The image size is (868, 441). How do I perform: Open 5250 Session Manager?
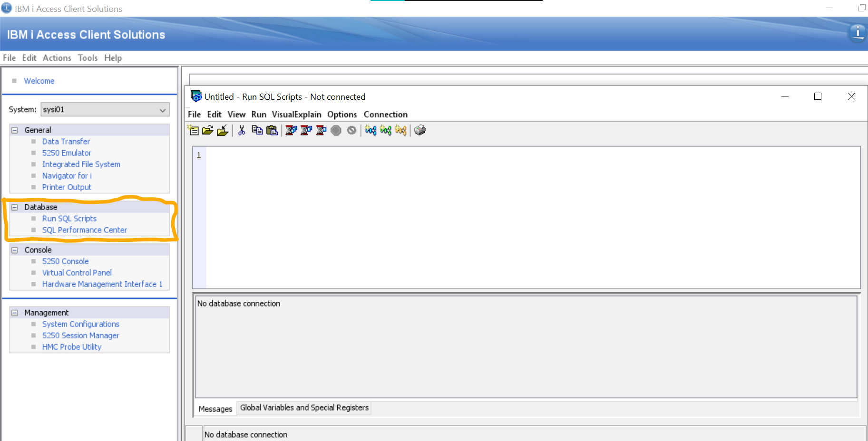[80, 336]
